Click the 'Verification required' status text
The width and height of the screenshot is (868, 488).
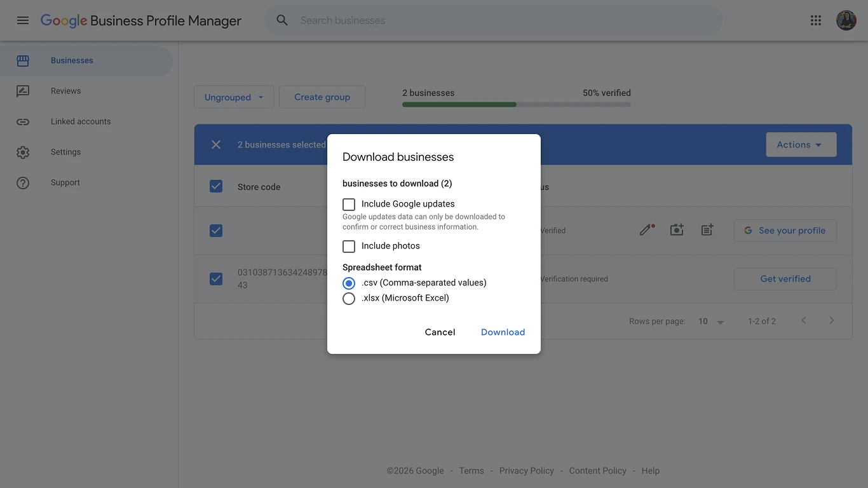tap(574, 279)
